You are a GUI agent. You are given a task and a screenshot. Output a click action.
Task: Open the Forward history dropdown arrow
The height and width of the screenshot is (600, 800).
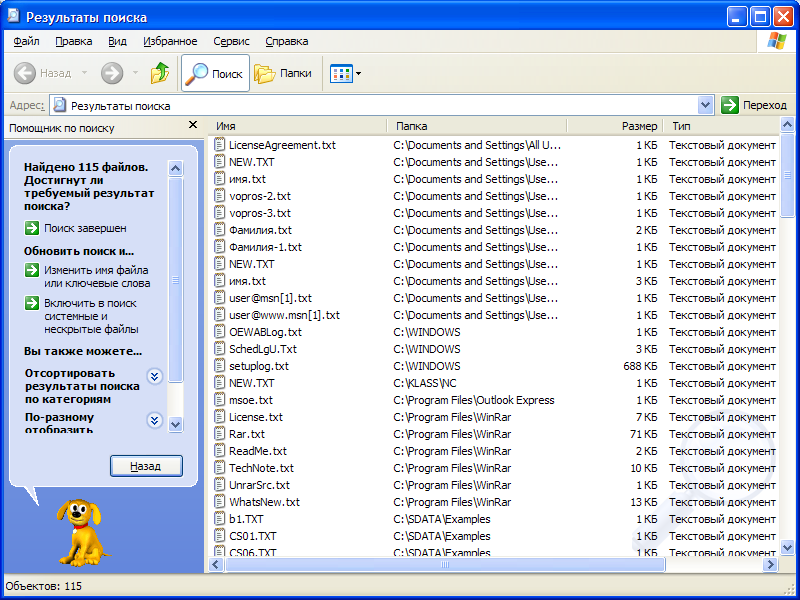(135, 73)
